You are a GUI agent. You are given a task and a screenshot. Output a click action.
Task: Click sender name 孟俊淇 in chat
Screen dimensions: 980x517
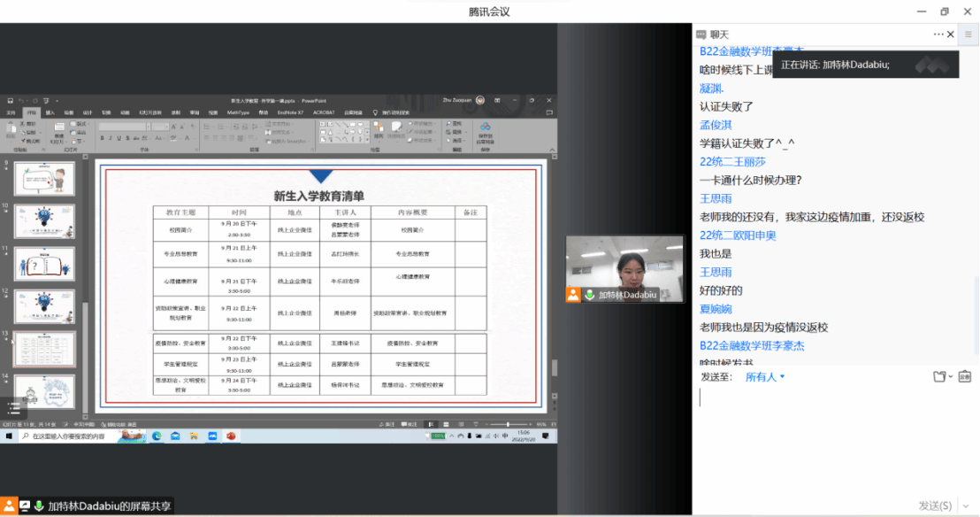pyautogui.click(x=716, y=125)
